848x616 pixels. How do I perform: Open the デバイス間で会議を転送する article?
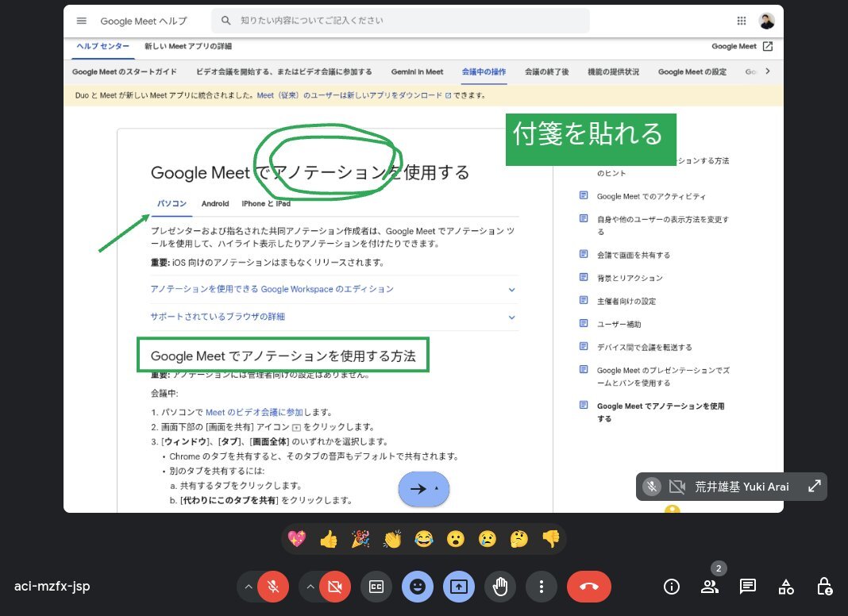[644, 347]
